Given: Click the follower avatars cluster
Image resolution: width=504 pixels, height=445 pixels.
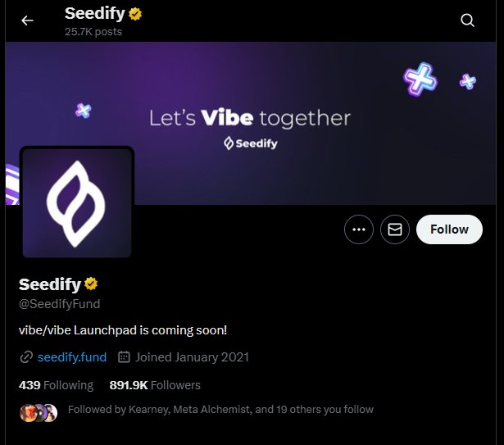Looking at the screenshot, I should coord(39,412).
